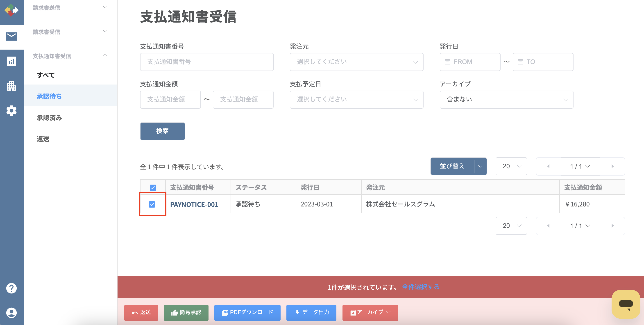Focus the minimum 支払通知金額 input

click(x=170, y=100)
